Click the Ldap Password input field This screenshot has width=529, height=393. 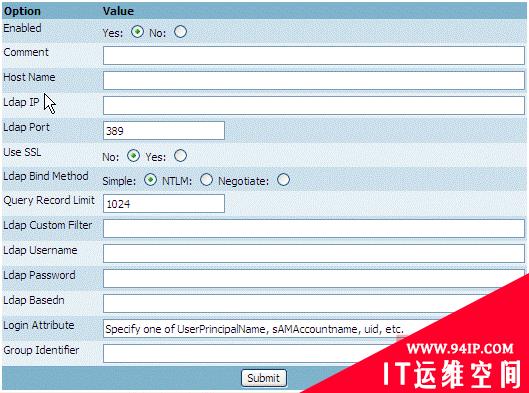tap(314, 278)
